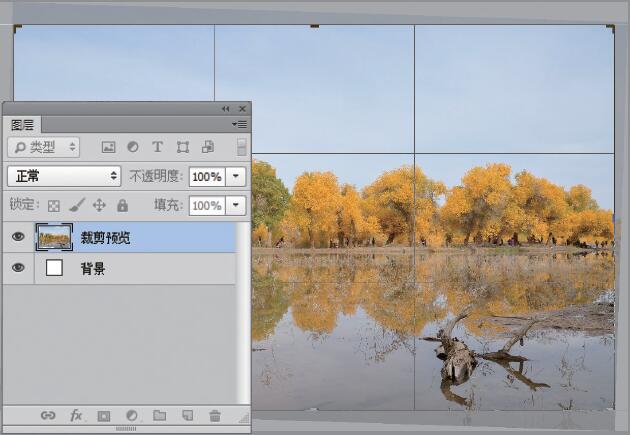The height and width of the screenshot is (435, 630).
Task: Create a new layer group folder
Action: point(159,415)
